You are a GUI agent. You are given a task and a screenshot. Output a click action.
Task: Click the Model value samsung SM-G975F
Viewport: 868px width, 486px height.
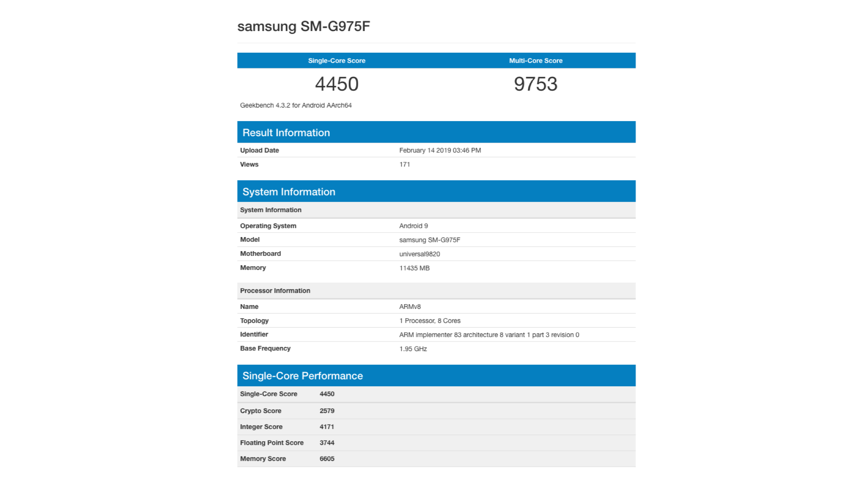coord(429,240)
